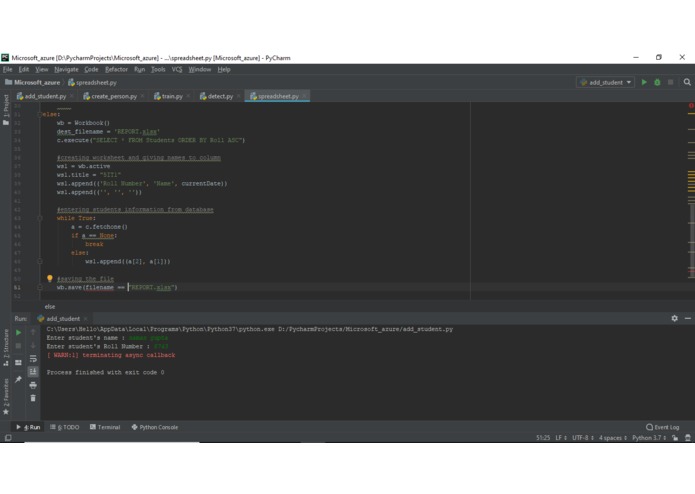Open the Favorites tool window

point(6,397)
